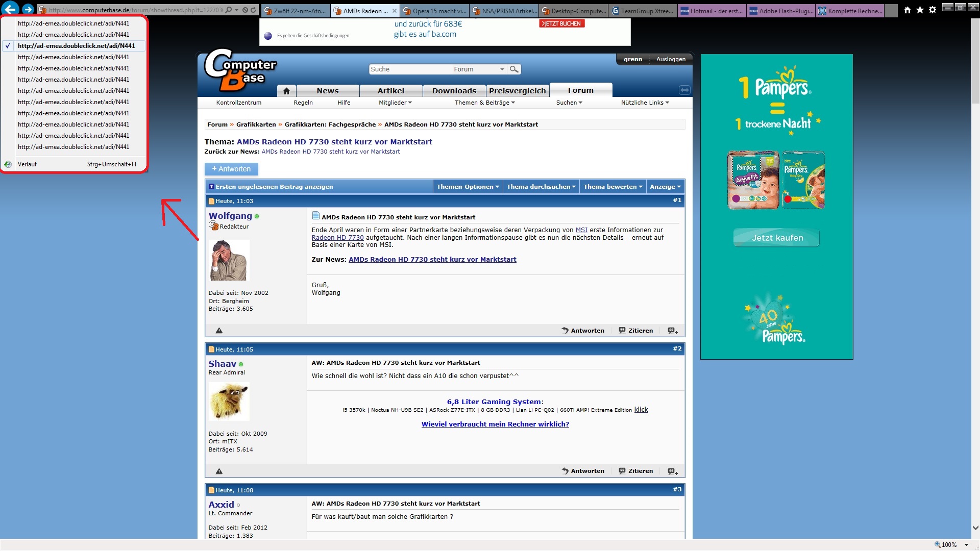Click the browser back arrow button

point(10,9)
